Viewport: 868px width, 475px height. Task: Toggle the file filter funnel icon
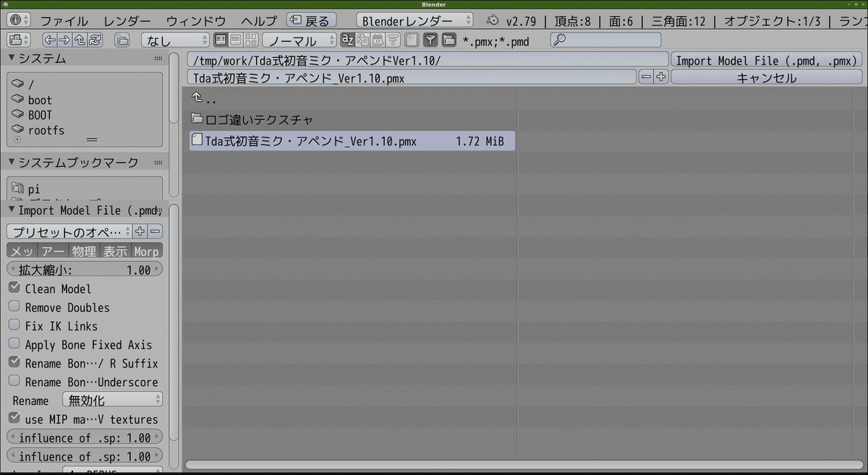[430, 40]
